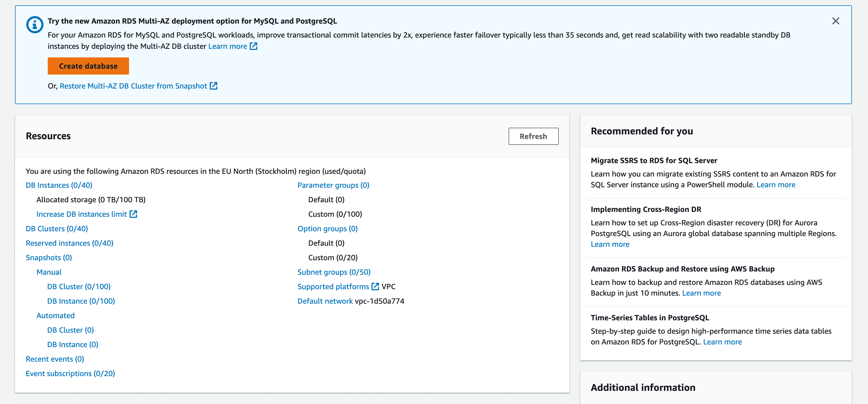Image resolution: width=868 pixels, height=404 pixels.
Task: Open the Default network link
Action: click(x=325, y=301)
